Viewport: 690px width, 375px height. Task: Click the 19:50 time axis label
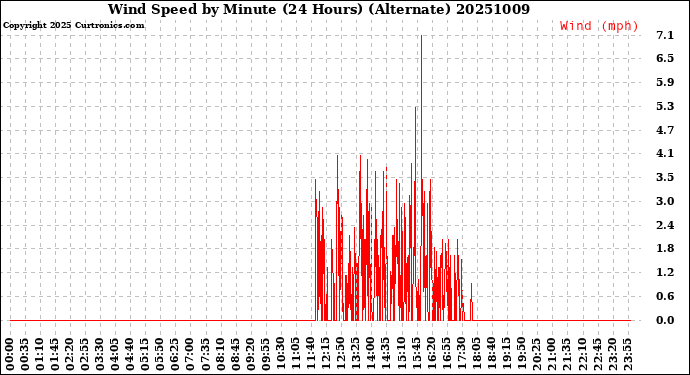[x=522, y=355]
